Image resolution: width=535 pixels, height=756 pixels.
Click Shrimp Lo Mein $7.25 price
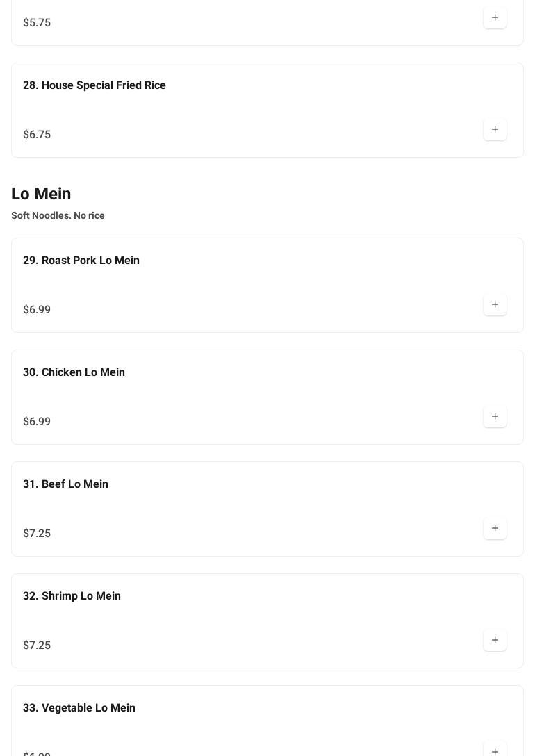tap(37, 646)
